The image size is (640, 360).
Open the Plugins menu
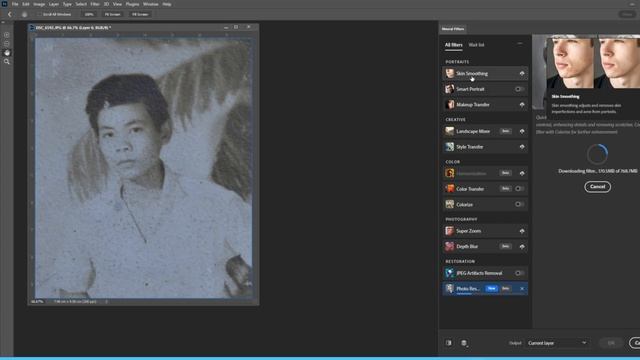pyautogui.click(x=132, y=4)
